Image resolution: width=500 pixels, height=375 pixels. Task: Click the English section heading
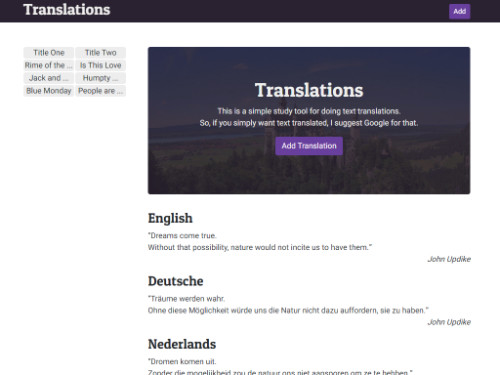tap(170, 218)
